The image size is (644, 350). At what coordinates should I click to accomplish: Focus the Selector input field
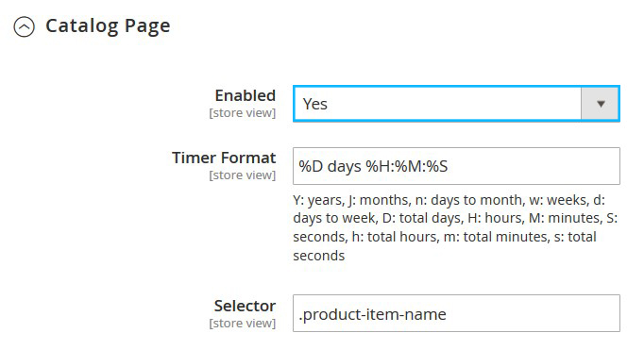pyautogui.click(x=456, y=313)
